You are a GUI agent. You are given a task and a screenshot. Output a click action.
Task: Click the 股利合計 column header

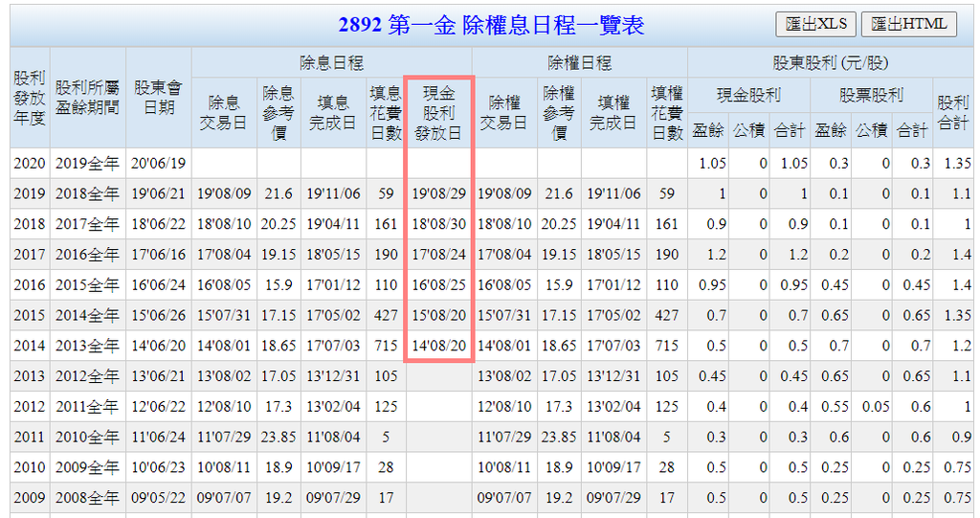(952, 113)
